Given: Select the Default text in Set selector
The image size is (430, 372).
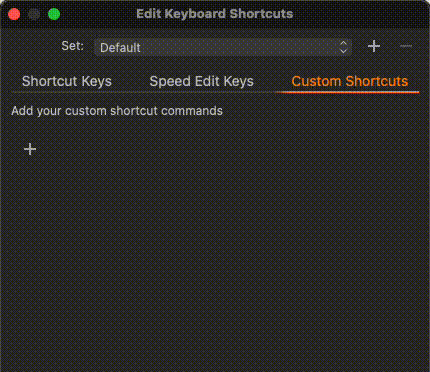Looking at the screenshot, I should point(120,48).
